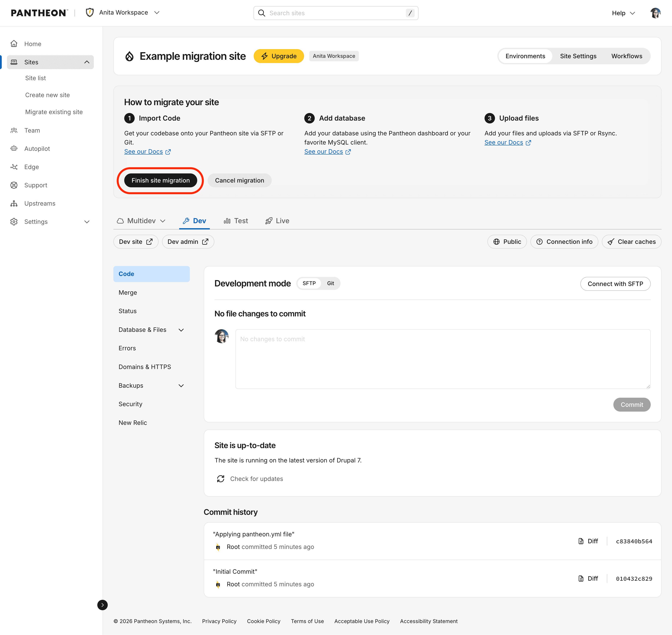This screenshot has width=672, height=635.
Task: Click the Settings gear icon in sidebar
Action: tap(14, 222)
